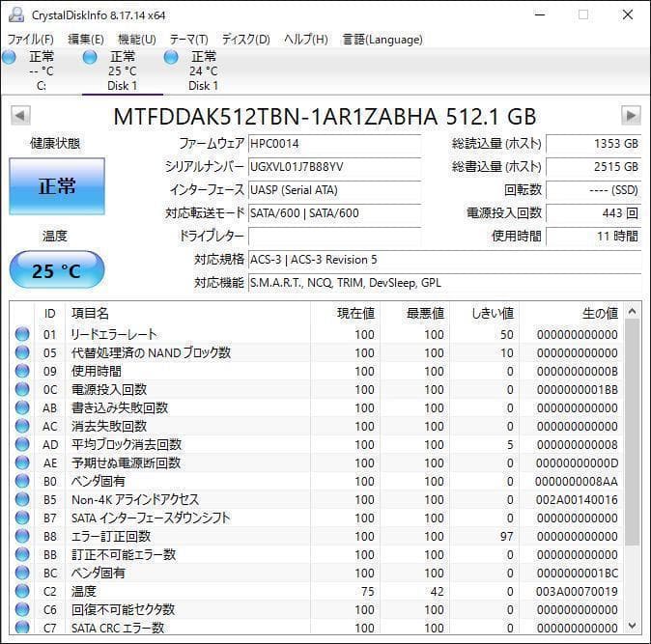Select current value 75 in temperature row
The height and width of the screenshot is (644, 651).
(367, 591)
